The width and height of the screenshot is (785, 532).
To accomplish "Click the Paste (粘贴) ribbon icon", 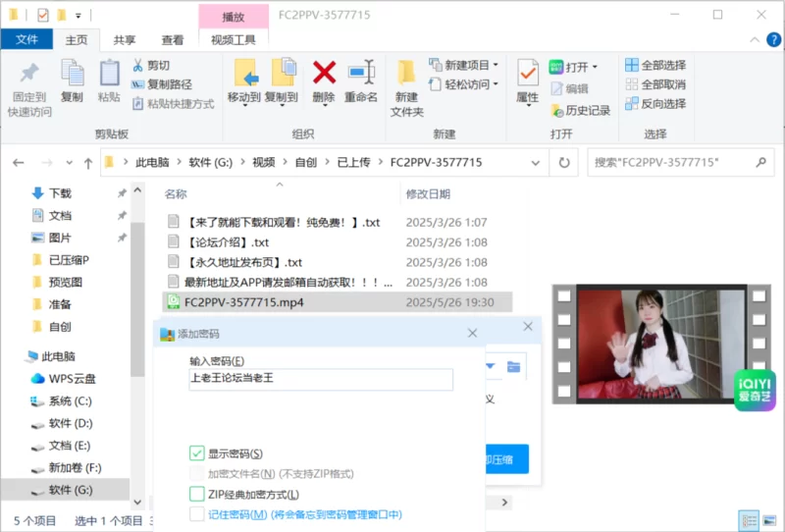I will tap(109, 79).
